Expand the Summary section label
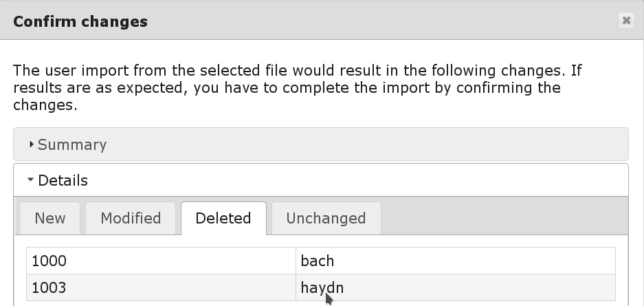Image resolution: width=644 pixels, height=306 pixels. (x=72, y=144)
